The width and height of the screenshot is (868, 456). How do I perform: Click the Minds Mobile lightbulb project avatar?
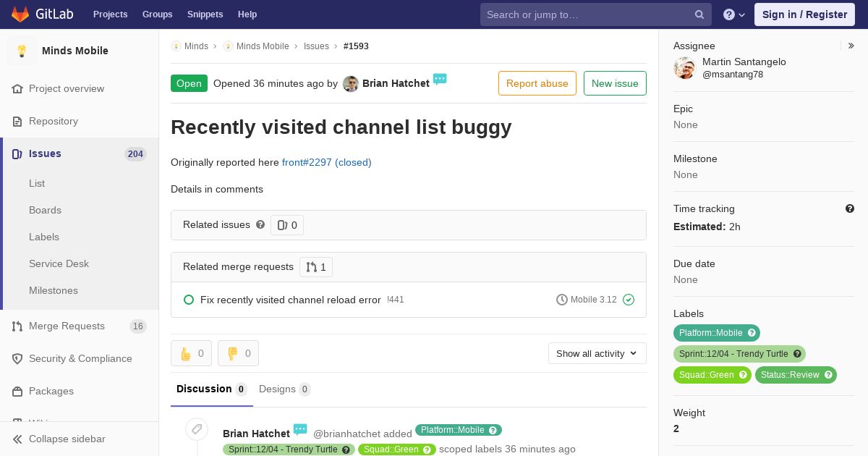pos(22,51)
